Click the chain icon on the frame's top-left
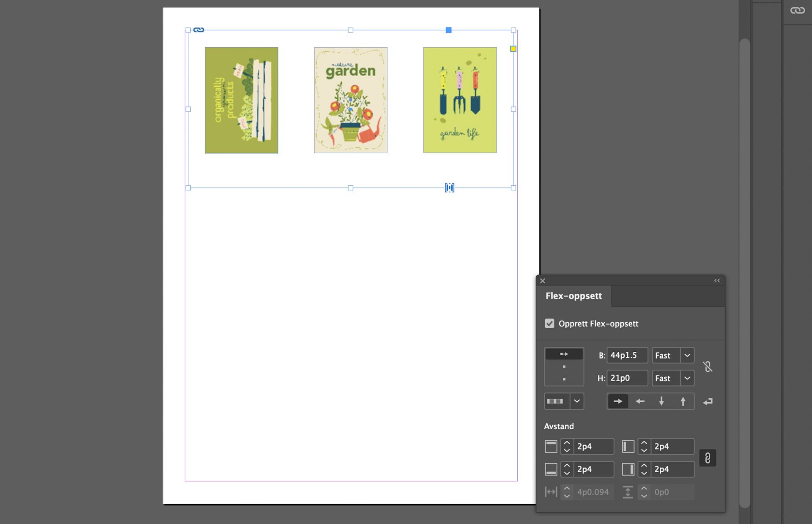The height and width of the screenshot is (524, 812). pos(198,30)
